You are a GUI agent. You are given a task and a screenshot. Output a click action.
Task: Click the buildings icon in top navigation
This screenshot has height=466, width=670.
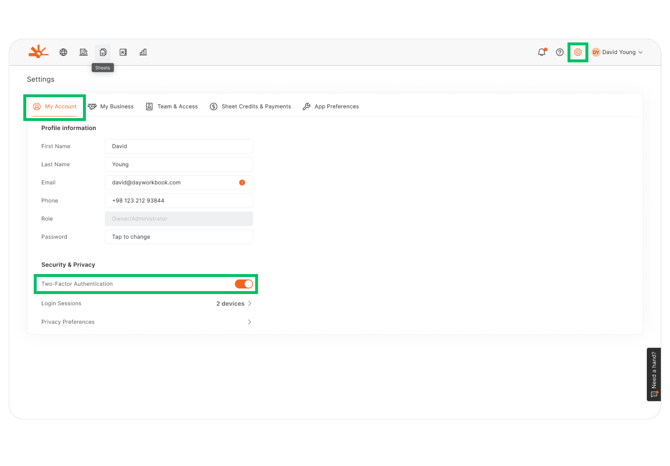(83, 52)
